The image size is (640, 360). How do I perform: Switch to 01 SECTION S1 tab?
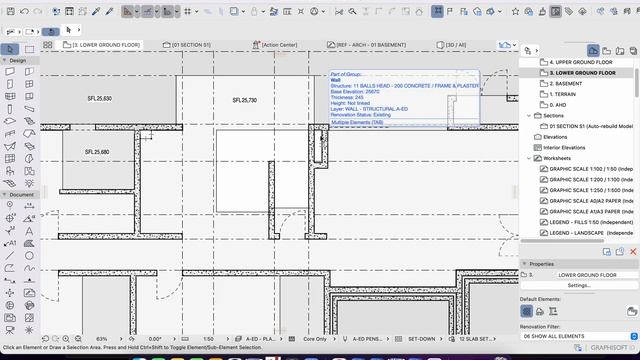tap(187, 45)
